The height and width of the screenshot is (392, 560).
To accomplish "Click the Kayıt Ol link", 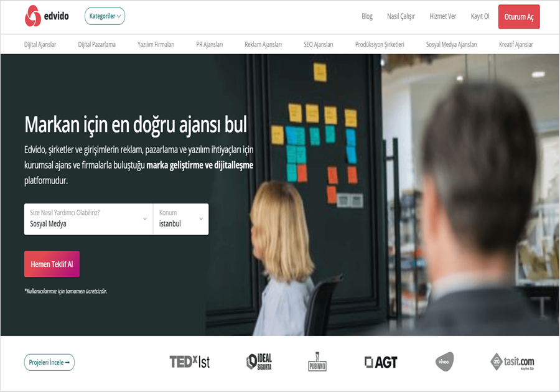I will click(480, 16).
